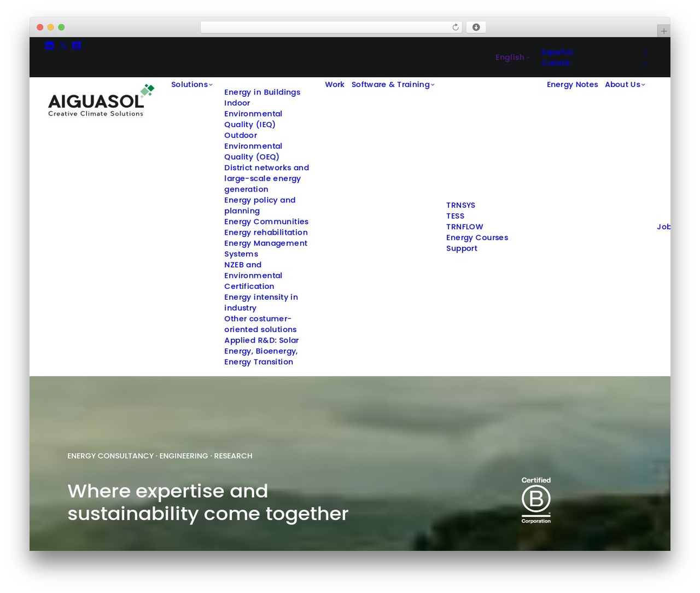Click the Aiguasol logo
700x593 pixels.
[x=101, y=100]
